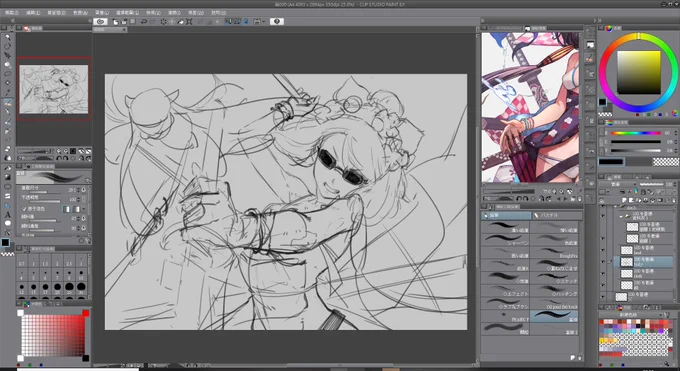This screenshot has width=680, height=371.
Task: Select the スケッチ brush
Action: [x=555, y=278]
